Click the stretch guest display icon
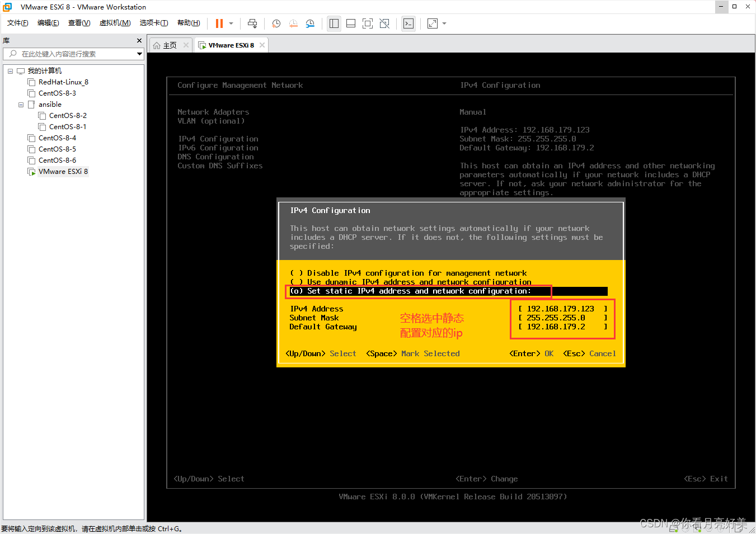Screen dimensions: 756x534 (433, 23)
